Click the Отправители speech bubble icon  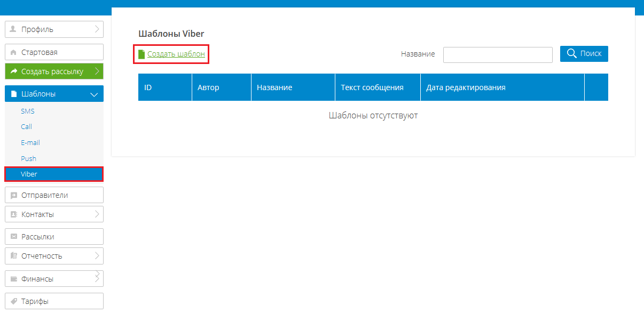point(14,195)
